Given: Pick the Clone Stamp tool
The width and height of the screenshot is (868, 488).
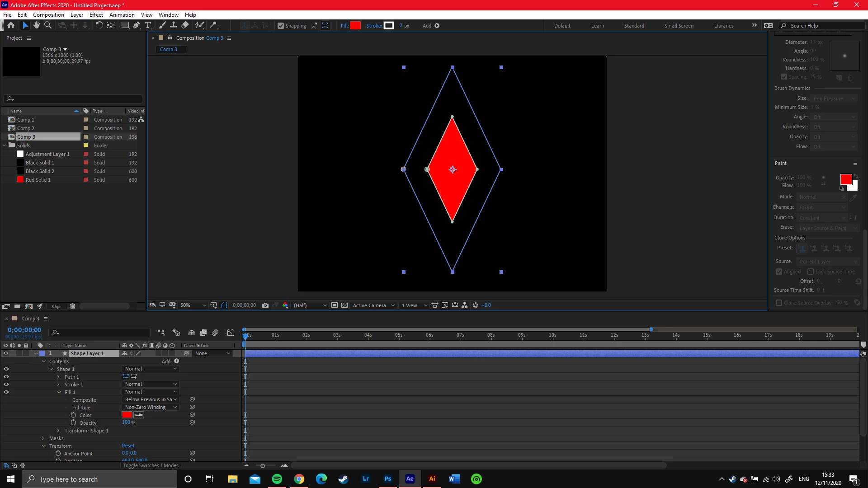Looking at the screenshot, I should click(173, 25).
